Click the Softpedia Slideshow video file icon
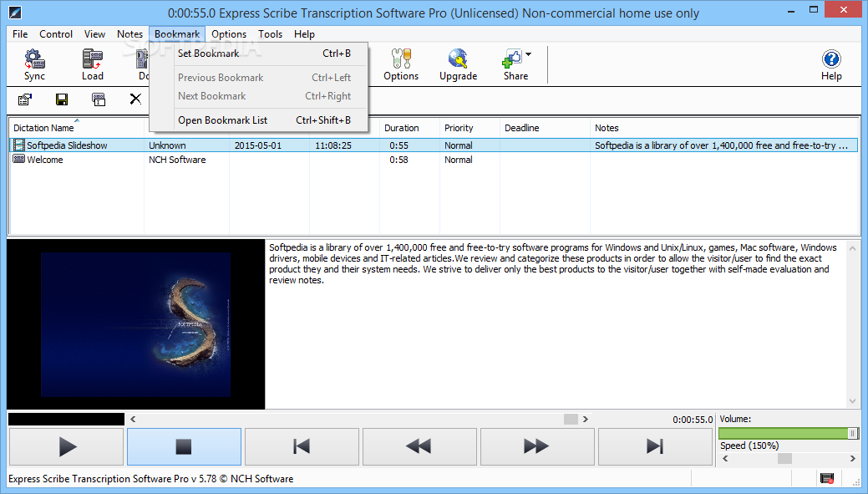Viewport: 868px width, 494px height. 19,145
